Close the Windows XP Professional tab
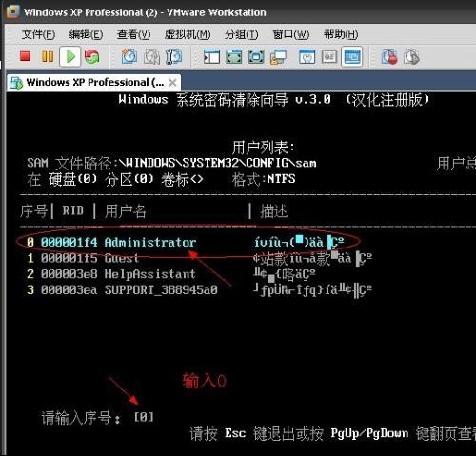This screenshot has width=476, height=456. coord(172,83)
